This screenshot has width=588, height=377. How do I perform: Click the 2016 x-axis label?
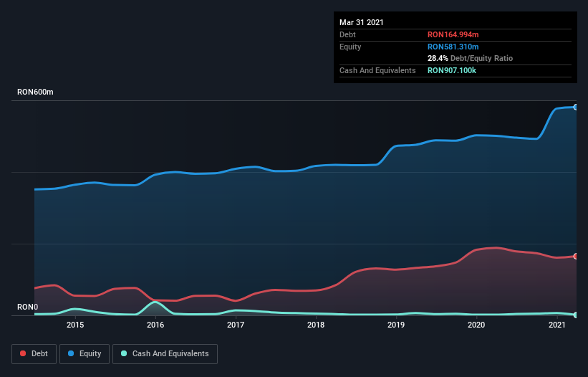(x=155, y=325)
